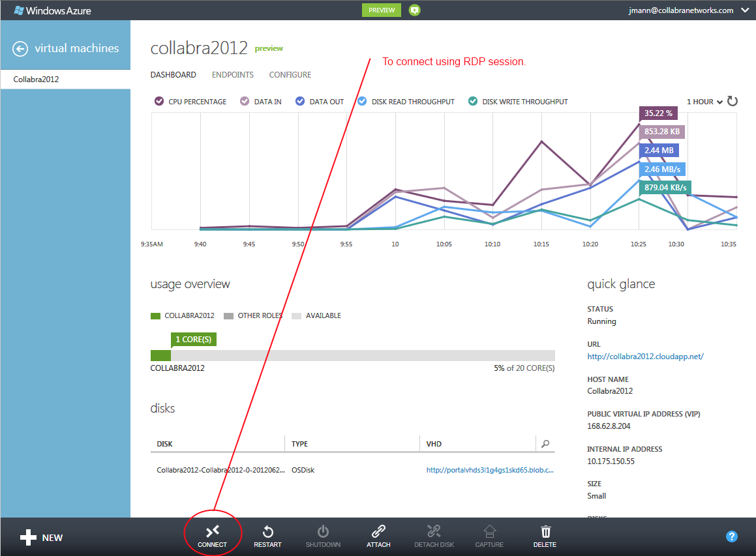Viewport: 756px width, 556px height.
Task: Switch to the Configure tab
Action: coord(290,75)
